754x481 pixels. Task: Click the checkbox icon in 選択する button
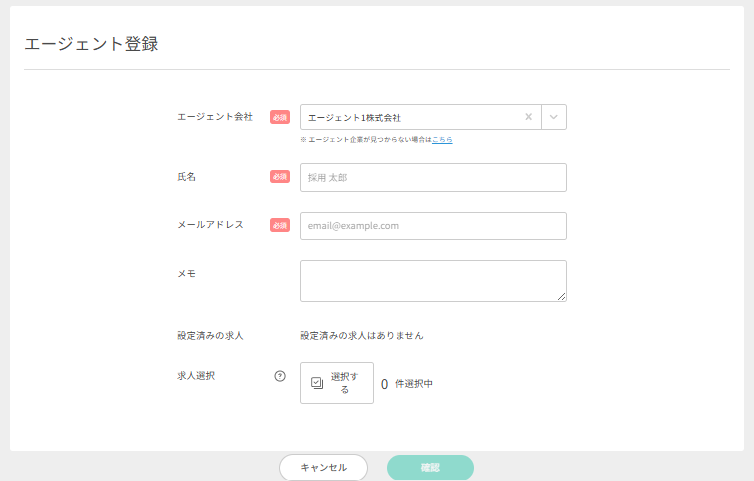(317, 383)
